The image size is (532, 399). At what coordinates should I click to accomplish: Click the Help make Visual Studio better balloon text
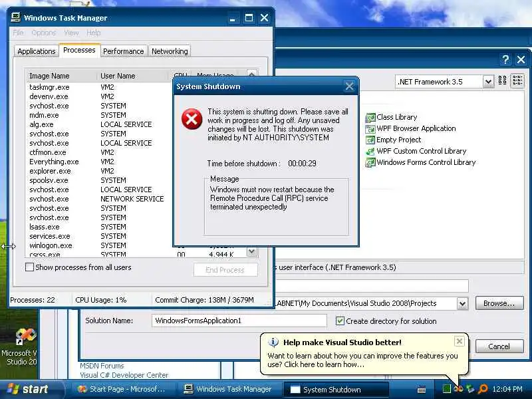point(362,360)
